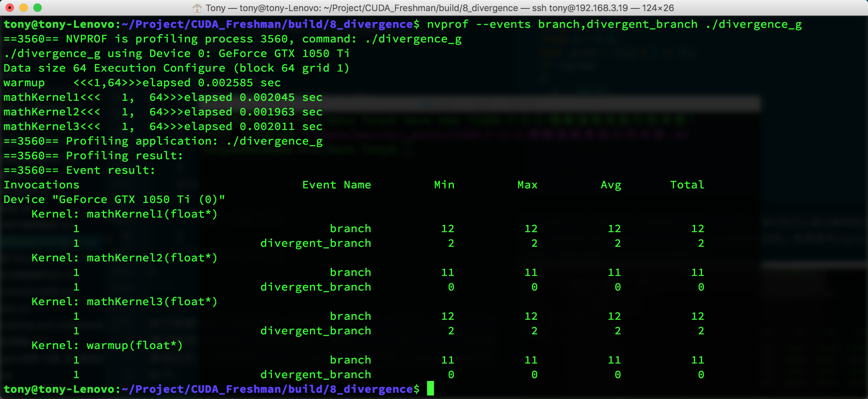Screen dimensions: 868x399
Task: Click the warmup elapsed 0.002585 sec line
Action: tap(142, 83)
